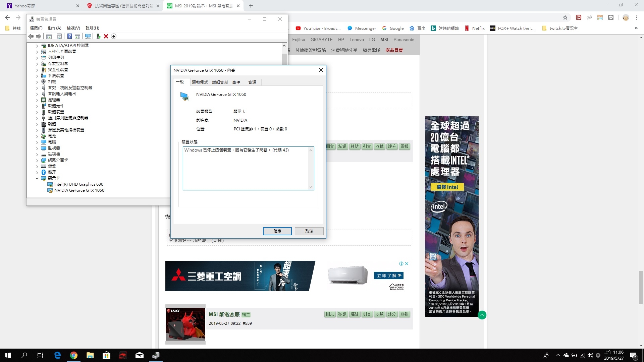The width and height of the screenshot is (644, 362).
Task: Click the Windows Start button
Action: (8, 355)
